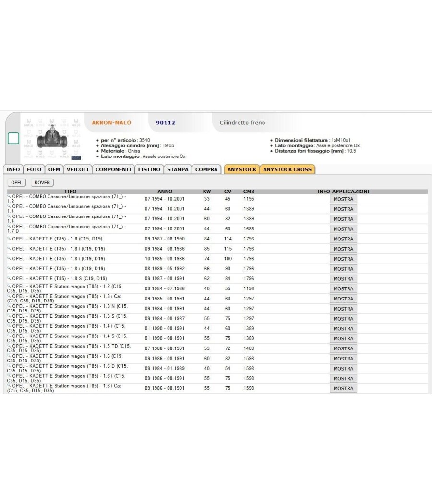Image resolution: width=432 pixels, height=504 pixels.
Task: Open the ANYSTOCK tab
Action: point(242,169)
